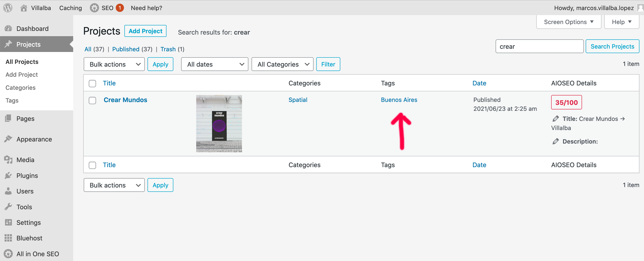Click the Villalba home icon
The width and height of the screenshot is (644, 261).
[24, 8]
